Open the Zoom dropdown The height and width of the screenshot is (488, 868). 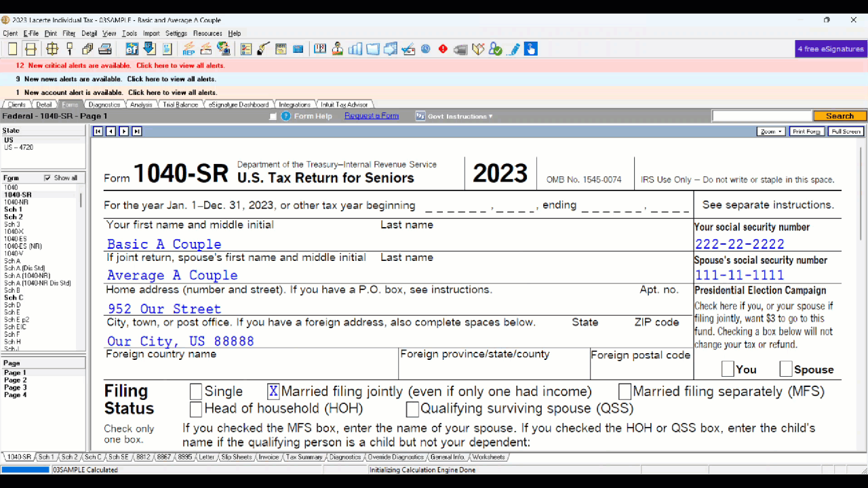tap(770, 131)
